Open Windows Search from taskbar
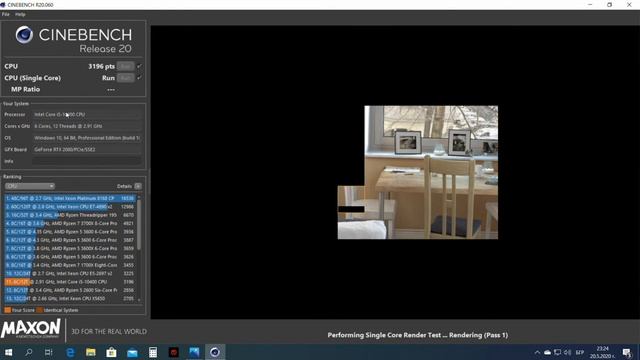The height and width of the screenshot is (360, 640). click(29, 352)
